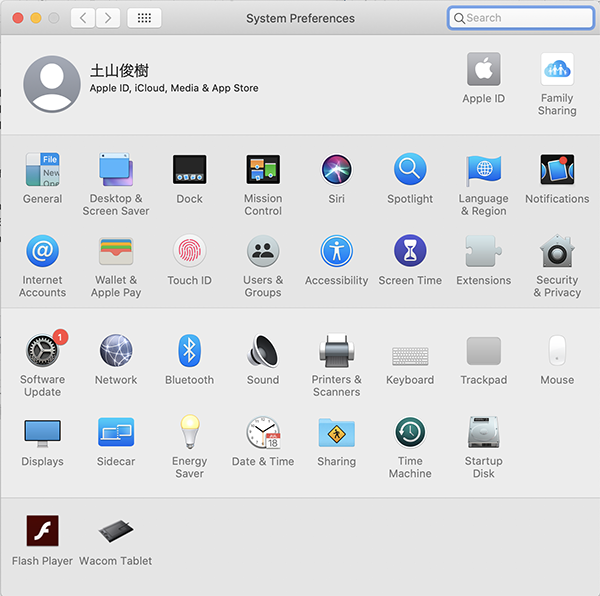Close the System Preferences window
The image size is (600, 596).
[x=18, y=18]
